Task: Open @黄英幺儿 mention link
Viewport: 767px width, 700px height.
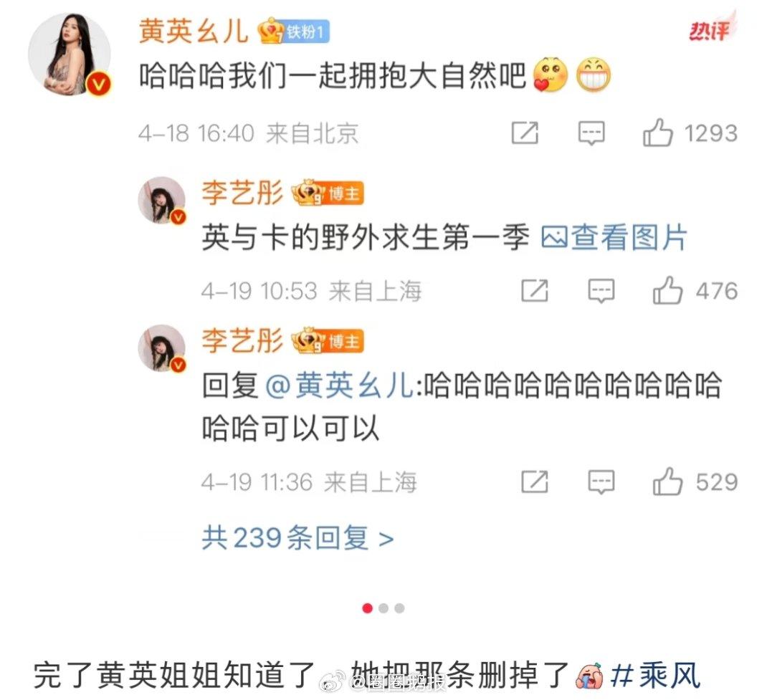Action: pyautogui.click(x=340, y=385)
